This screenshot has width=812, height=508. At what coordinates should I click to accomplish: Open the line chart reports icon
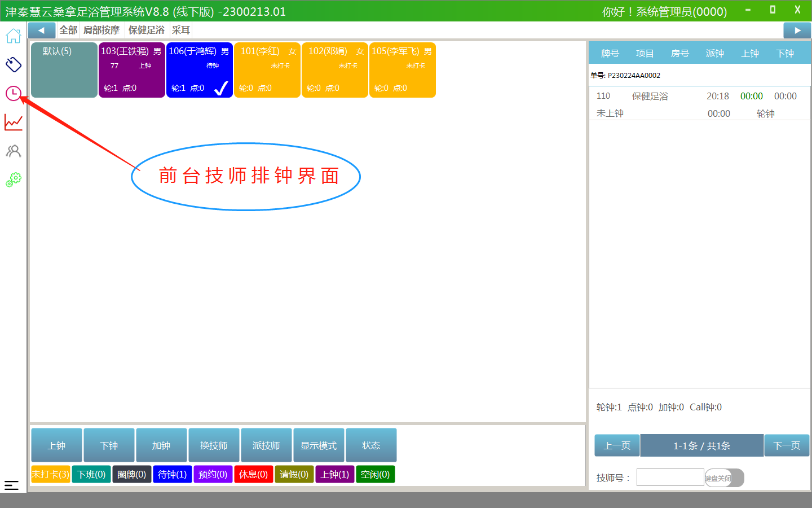pyautogui.click(x=14, y=122)
